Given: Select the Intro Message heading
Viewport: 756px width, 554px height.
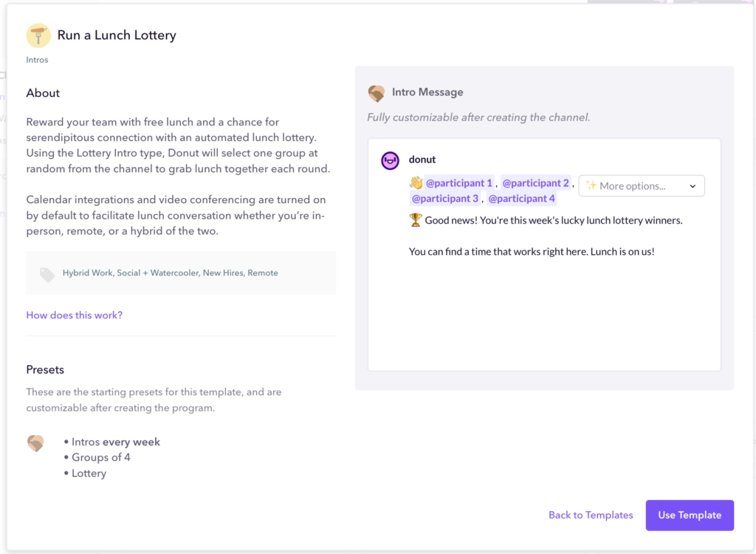Looking at the screenshot, I should (x=427, y=92).
